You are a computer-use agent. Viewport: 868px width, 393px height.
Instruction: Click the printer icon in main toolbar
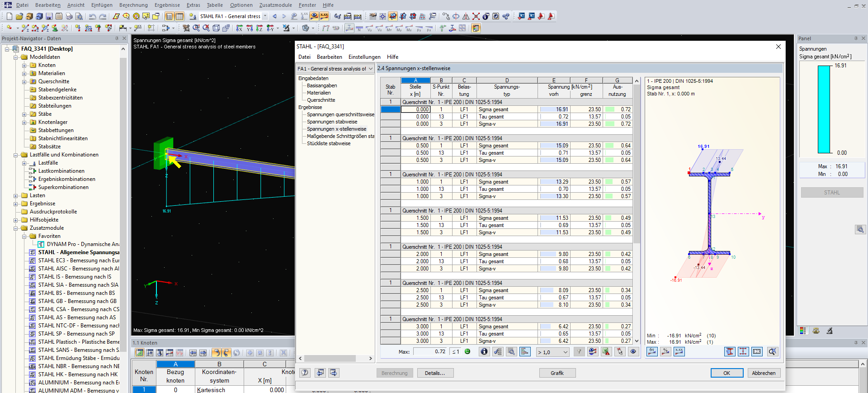[69, 16]
